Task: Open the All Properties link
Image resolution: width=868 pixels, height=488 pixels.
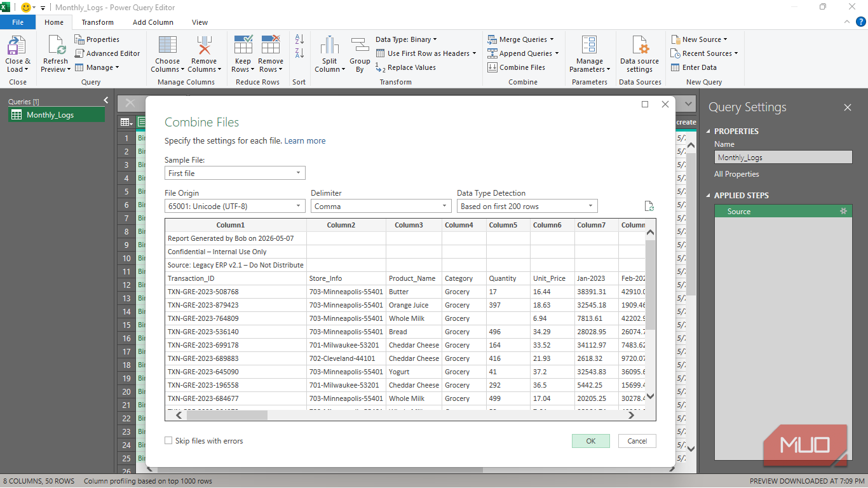Action: point(736,174)
